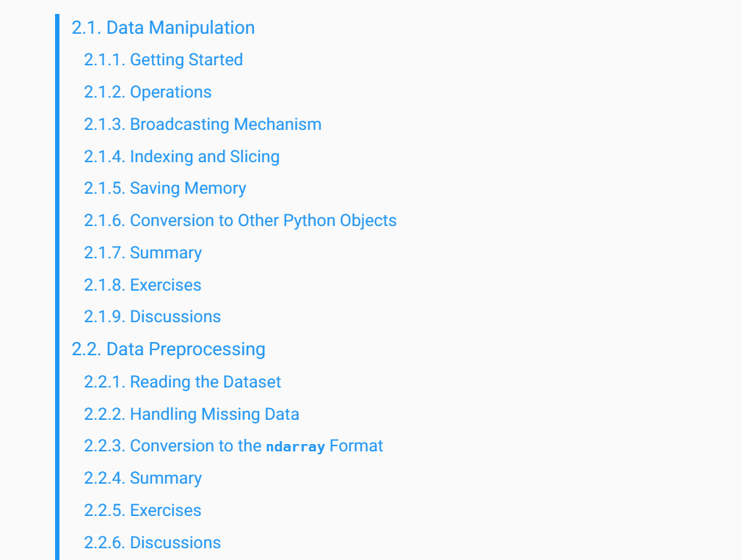742x560 pixels.
Task: Open the 2.2.5. Exercises section
Action: tap(142, 511)
